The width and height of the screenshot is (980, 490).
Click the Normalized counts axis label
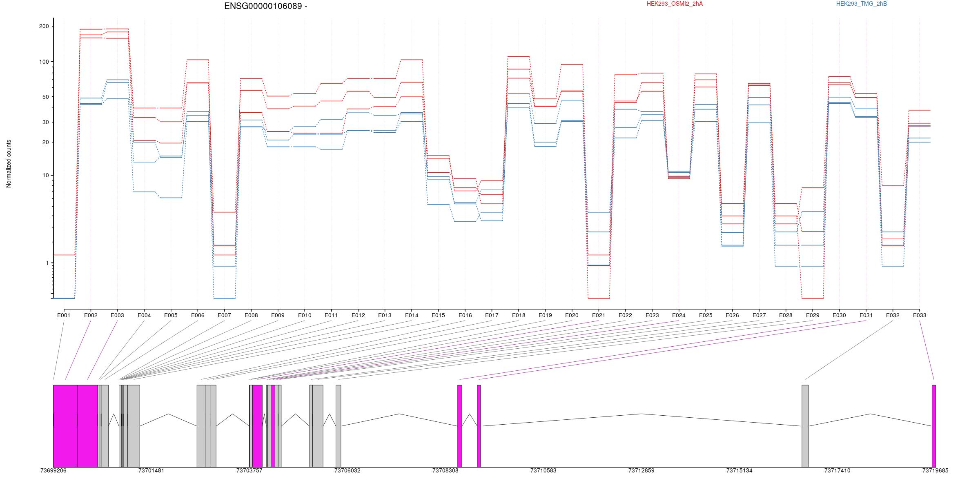click(x=9, y=164)
